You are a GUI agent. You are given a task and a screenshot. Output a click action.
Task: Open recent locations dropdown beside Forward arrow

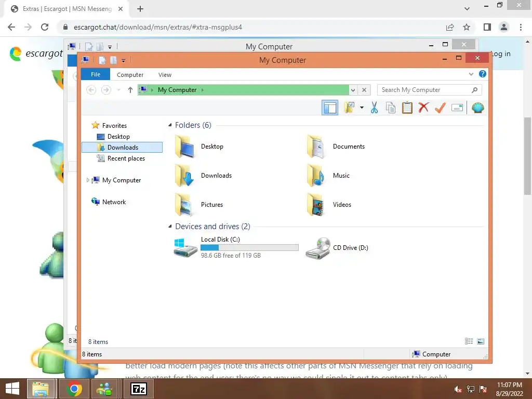click(118, 90)
